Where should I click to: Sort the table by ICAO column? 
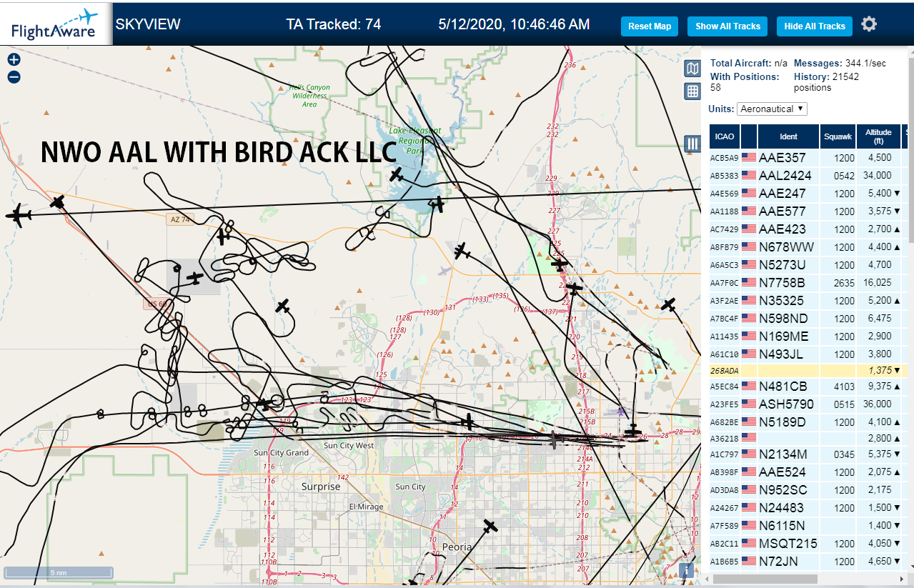pyautogui.click(x=725, y=136)
